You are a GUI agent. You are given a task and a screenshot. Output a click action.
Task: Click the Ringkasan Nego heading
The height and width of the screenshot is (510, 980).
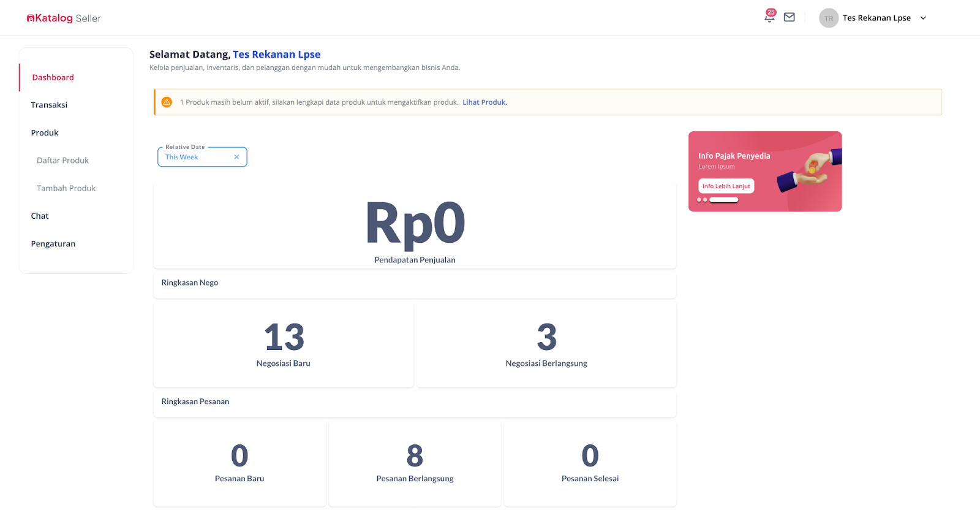(190, 283)
